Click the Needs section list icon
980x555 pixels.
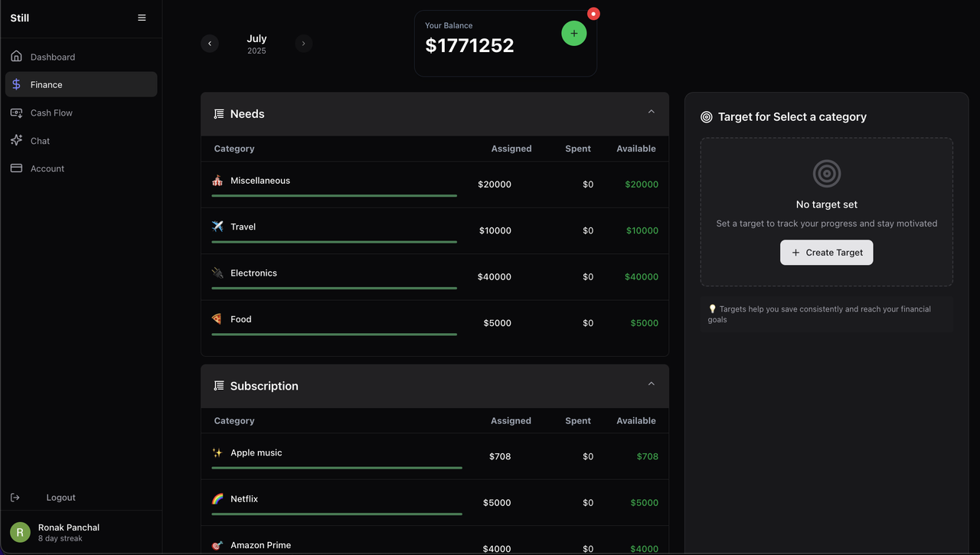click(218, 114)
